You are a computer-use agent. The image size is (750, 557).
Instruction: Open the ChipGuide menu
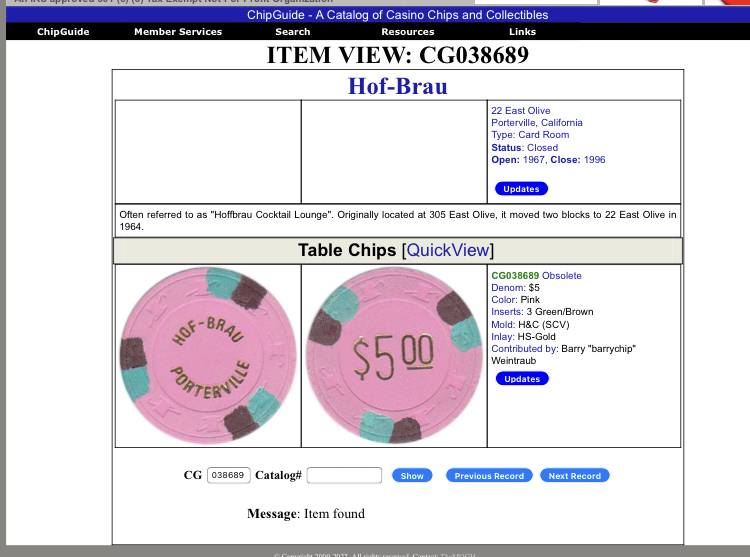[x=63, y=32]
